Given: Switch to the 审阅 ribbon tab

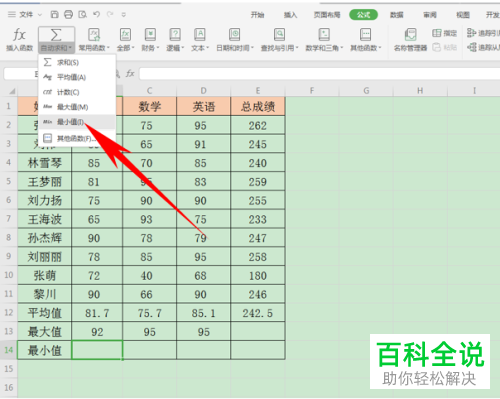Looking at the screenshot, I should 430,15.
